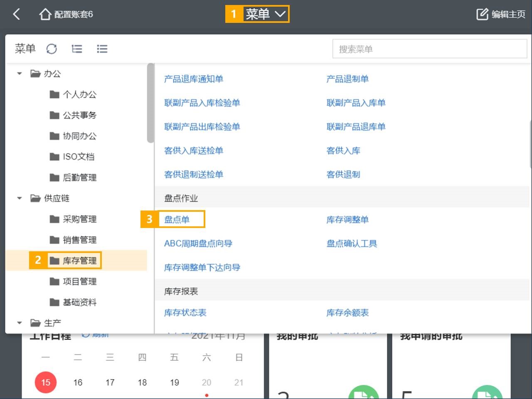
Task: Open the 客供退制送检单 link
Action: click(x=194, y=175)
